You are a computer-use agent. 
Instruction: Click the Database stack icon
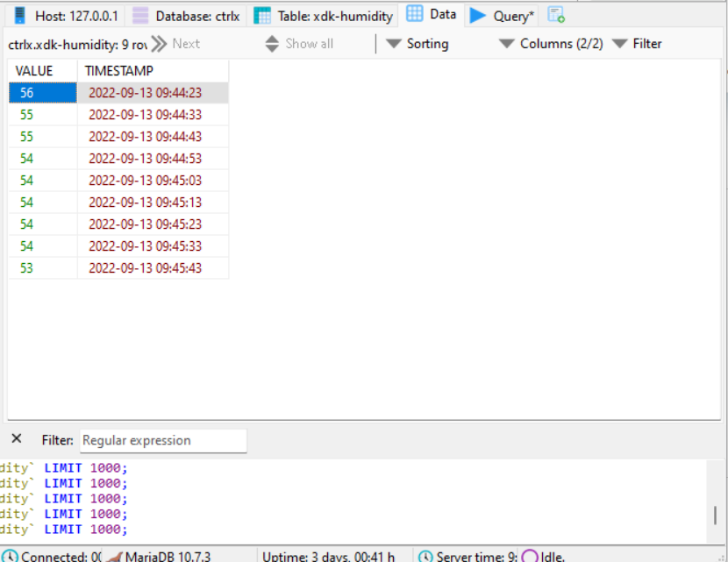point(140,16)
